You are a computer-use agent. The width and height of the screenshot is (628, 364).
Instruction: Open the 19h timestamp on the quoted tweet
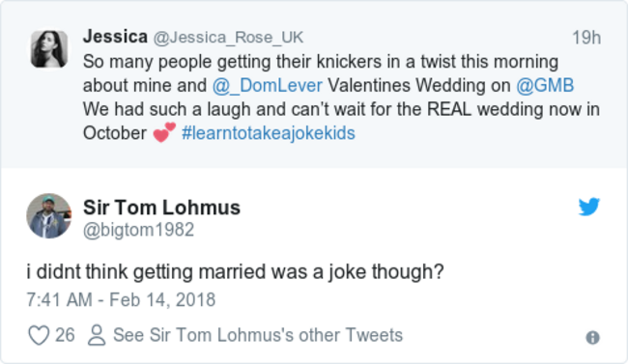[x=586, y=38]
